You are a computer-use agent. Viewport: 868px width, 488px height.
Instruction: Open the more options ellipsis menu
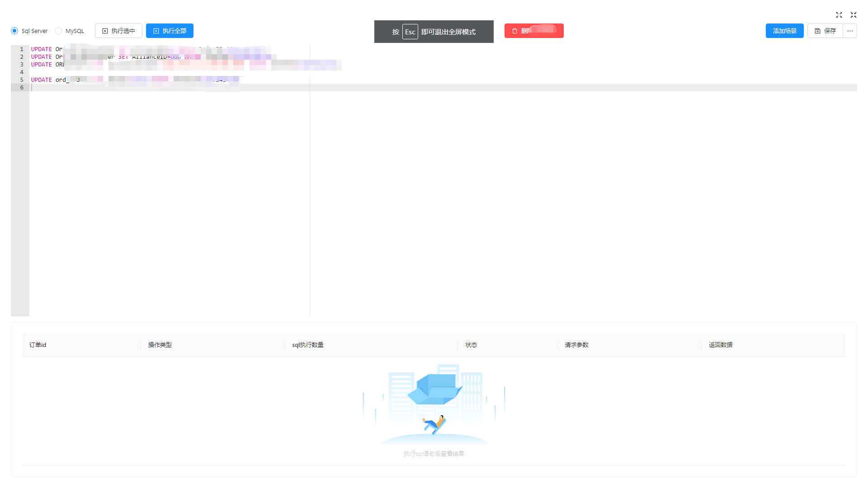(x=850, y=31)
